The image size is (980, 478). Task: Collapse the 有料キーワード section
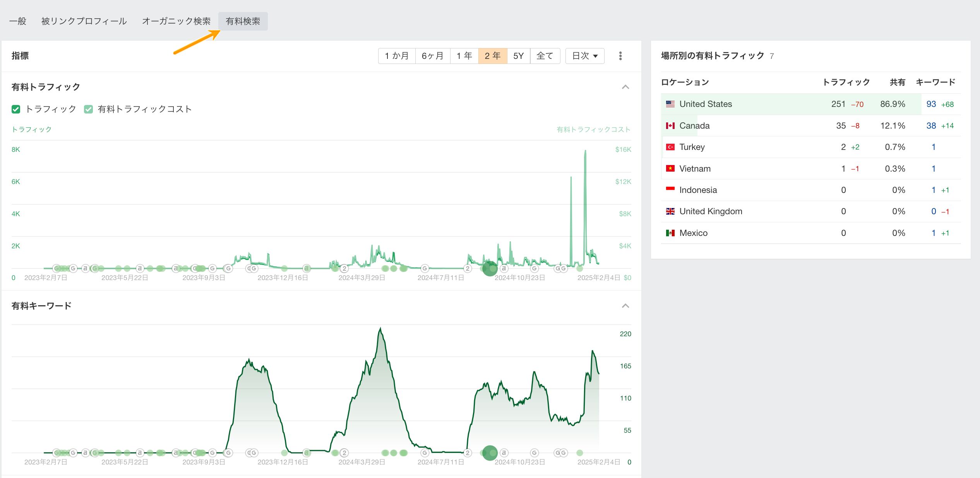(625, 306)
